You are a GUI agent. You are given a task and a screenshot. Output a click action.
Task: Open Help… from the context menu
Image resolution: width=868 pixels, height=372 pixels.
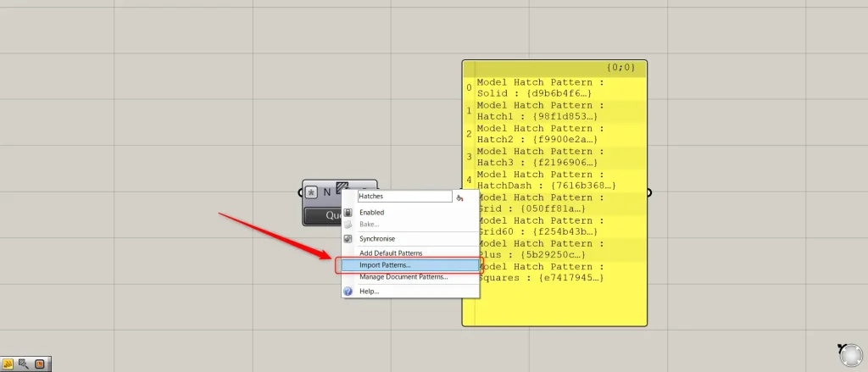click(410, 291)
